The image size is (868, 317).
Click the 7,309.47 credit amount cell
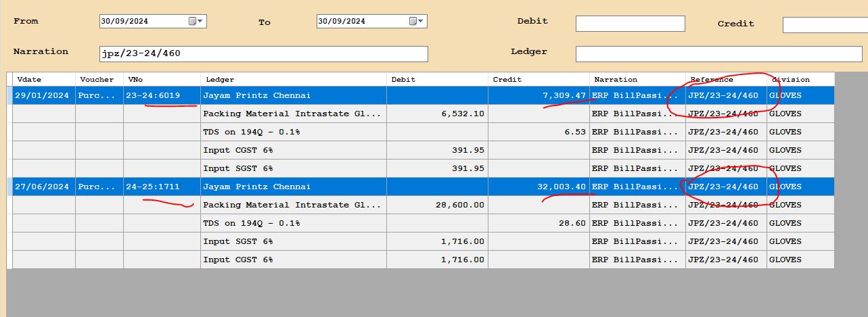[x=538, y=95]
